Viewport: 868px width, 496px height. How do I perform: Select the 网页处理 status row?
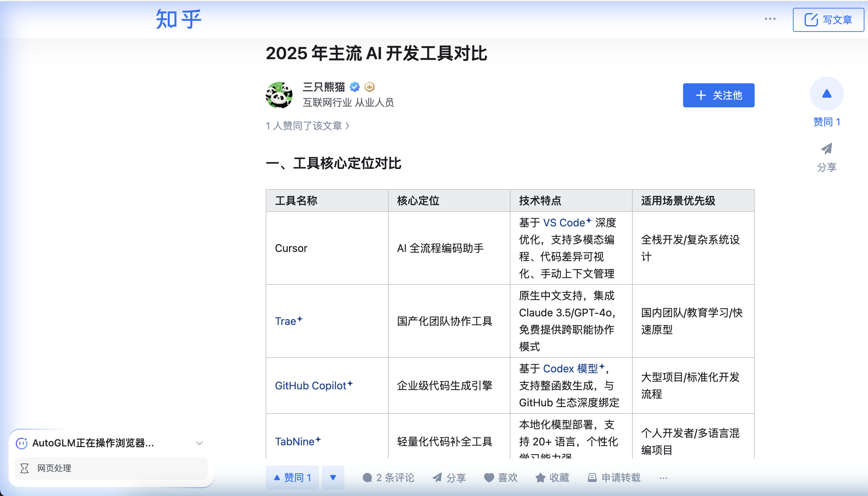pyautogui.click(x=111, y=468)
